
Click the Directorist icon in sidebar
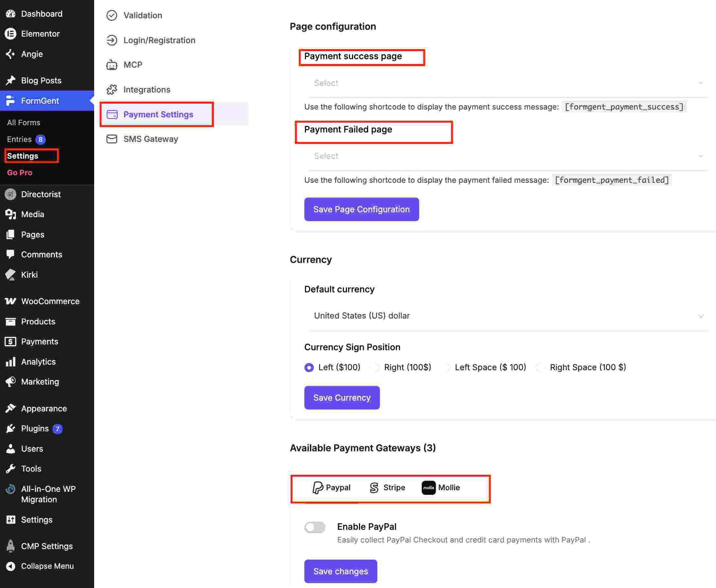10,194
